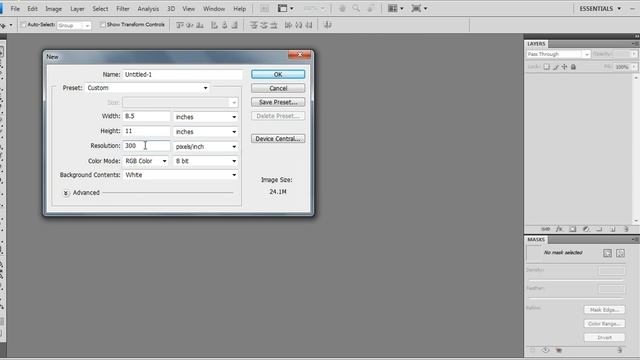640x360 pixels.
Task: Open the 8 bit depth dropdown
Action: (x=206, y=161)
